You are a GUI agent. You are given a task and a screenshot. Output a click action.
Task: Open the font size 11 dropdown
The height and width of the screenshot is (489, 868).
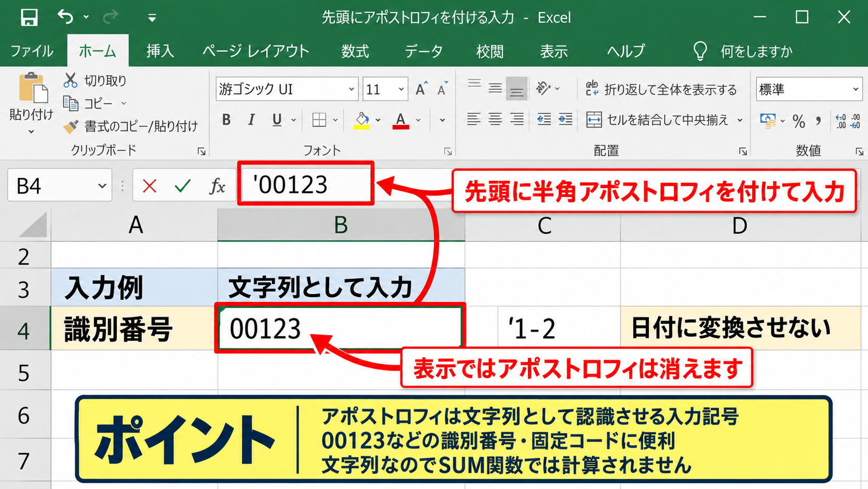coord(401,89)
